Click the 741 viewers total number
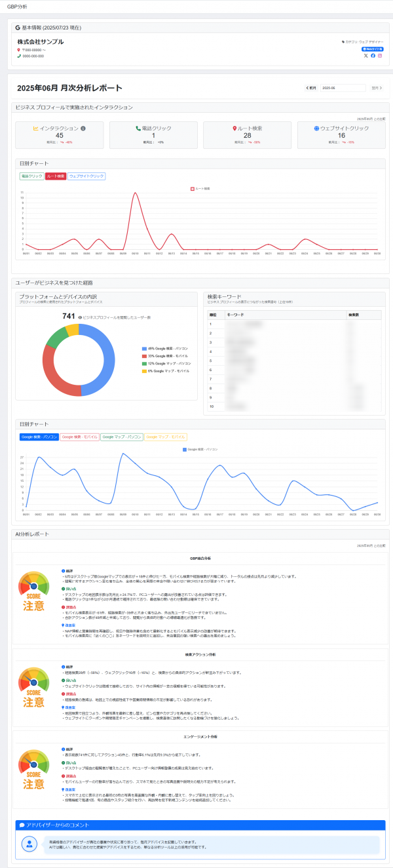The width and height of the screenshot is (393, 868). [69, 317]
